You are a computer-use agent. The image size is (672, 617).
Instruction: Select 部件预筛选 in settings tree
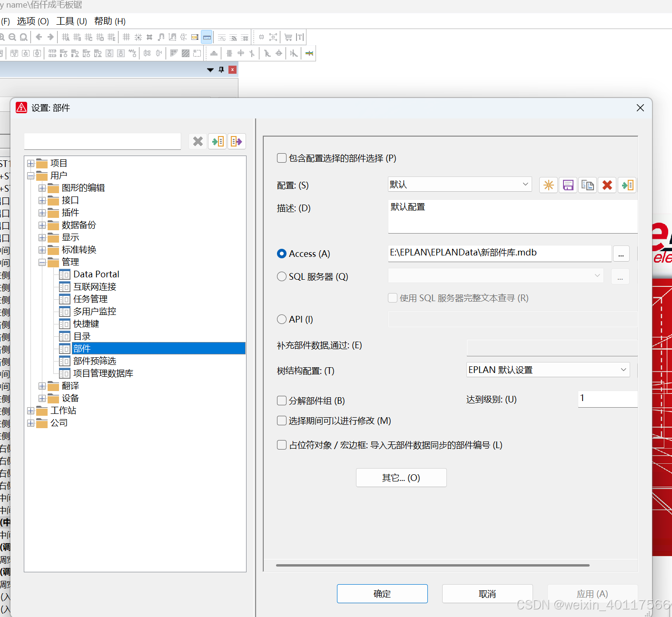[95, 361]
